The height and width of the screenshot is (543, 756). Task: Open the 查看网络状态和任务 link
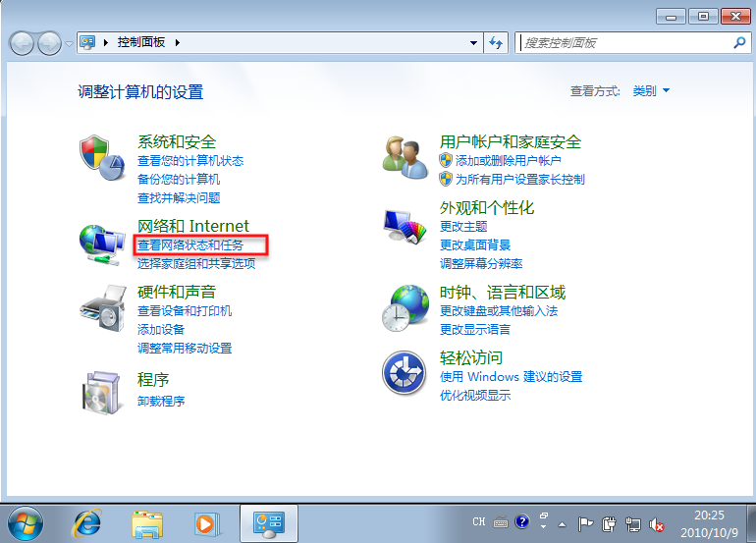[x=189, y=244]
